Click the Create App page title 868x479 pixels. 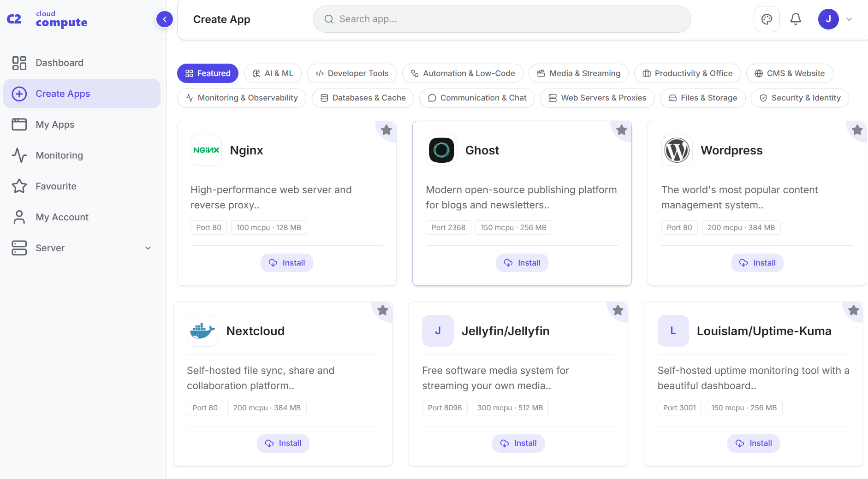pos(222,19)
